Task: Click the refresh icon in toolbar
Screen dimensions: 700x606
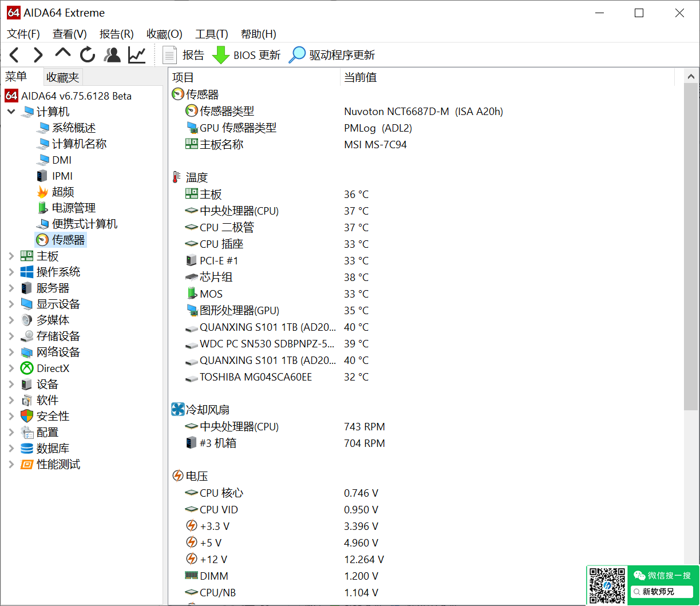Action: click(88, 55)
